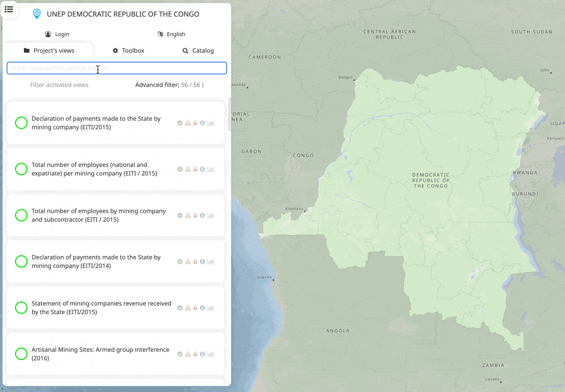Click the panel list menu icon
The height and width of the screenshot is (392, 565).
(x=9, y=9)
